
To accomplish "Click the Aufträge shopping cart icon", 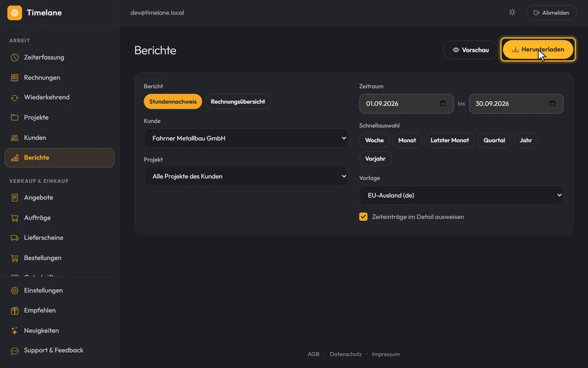I will (x=15, y=218).
